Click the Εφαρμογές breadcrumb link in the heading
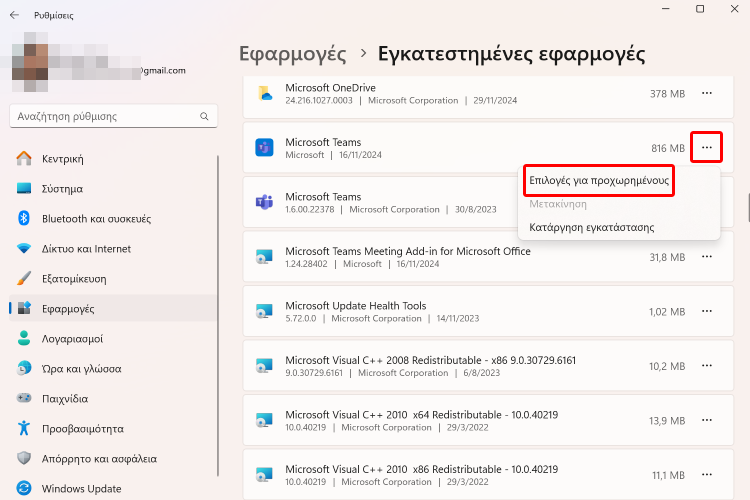750x500 pixels. [292, 54]
